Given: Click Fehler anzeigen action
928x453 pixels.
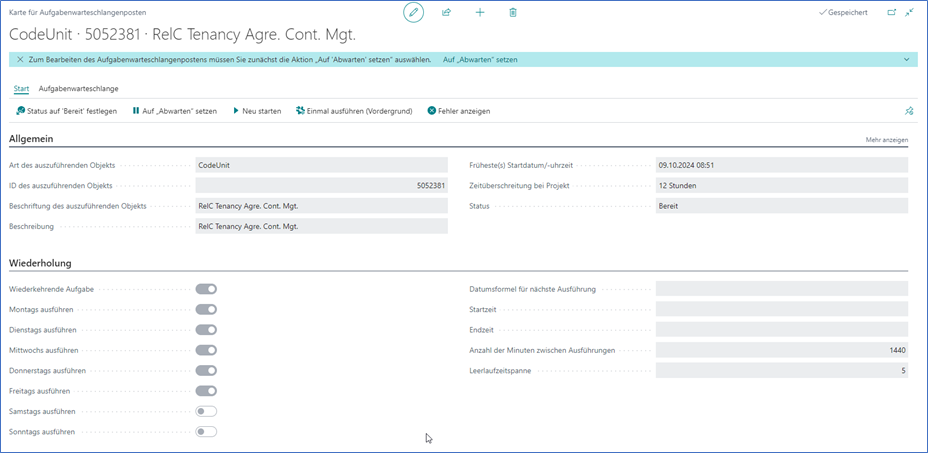Looking at the screenshot, I should coord(458,111).
